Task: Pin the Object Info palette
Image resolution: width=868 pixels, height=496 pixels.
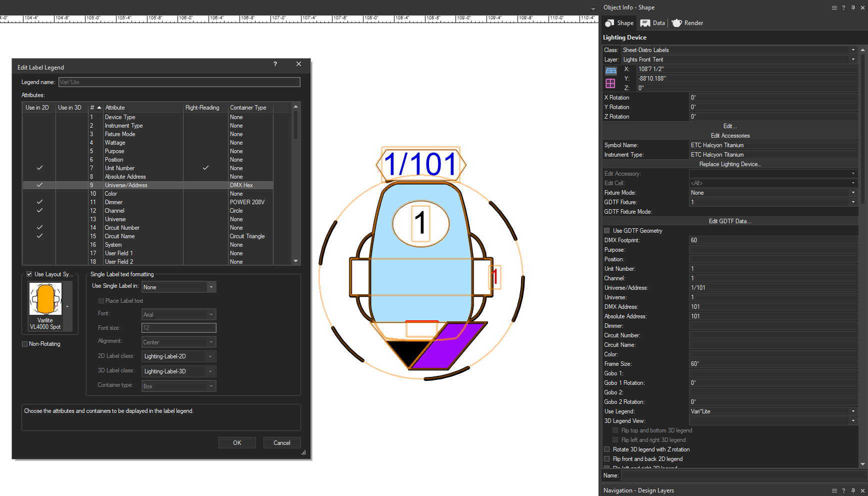Action: [853, 8]
